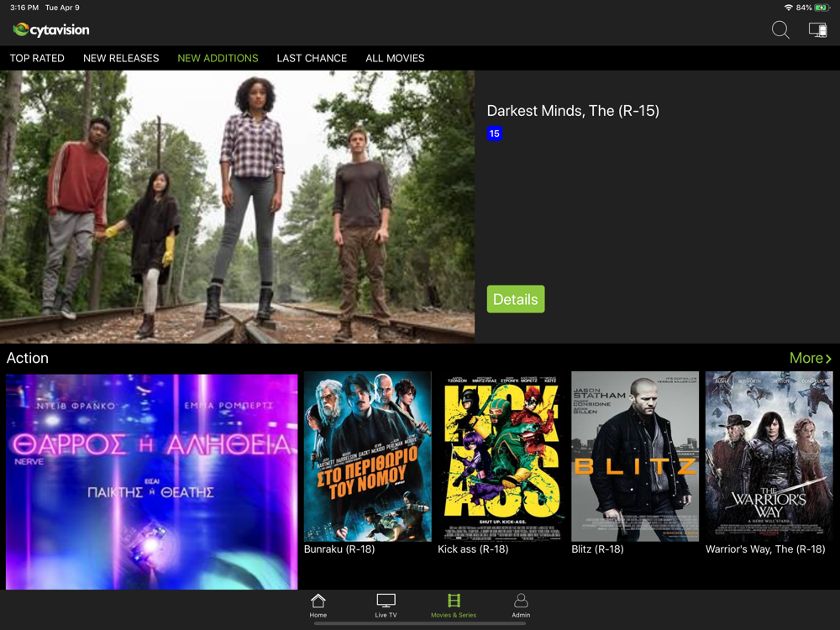Click the cytavision logo
This screenshot has height=630, width=840.
coord(51,29)
